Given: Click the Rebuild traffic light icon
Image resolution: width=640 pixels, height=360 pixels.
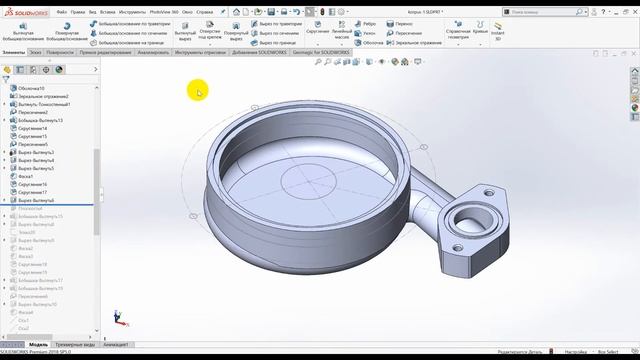Looking at the screenshot, I should (322, 12).
